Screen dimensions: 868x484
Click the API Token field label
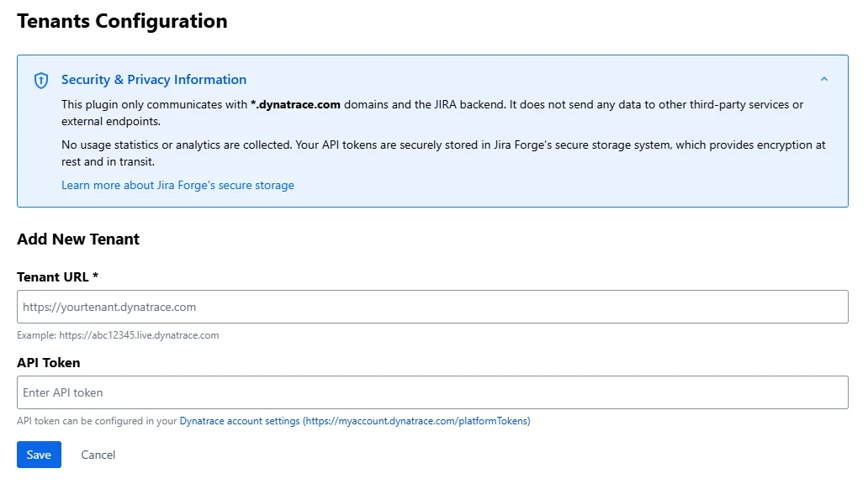point(48,363)
